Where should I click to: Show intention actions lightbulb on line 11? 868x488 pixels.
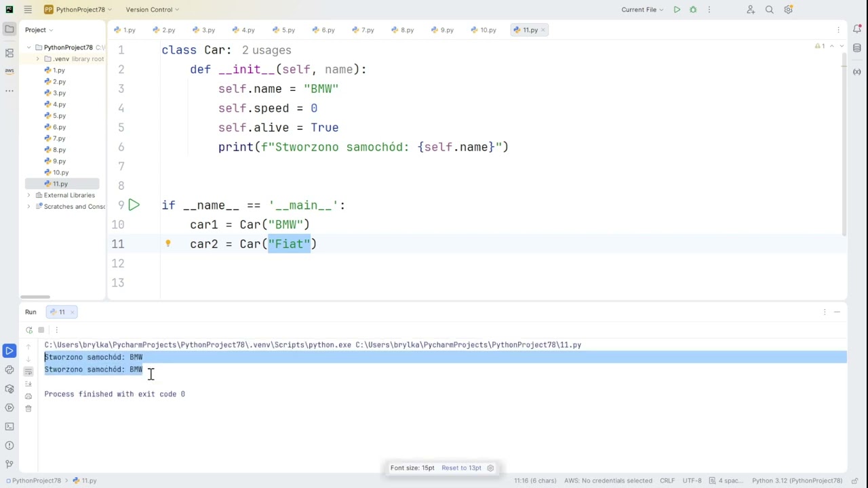click(167, 243)
